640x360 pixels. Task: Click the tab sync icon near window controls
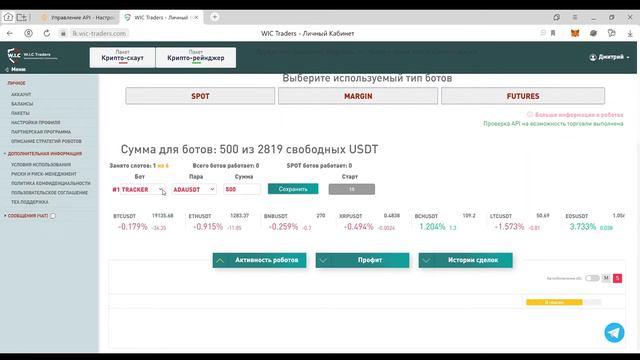point(556,17)
